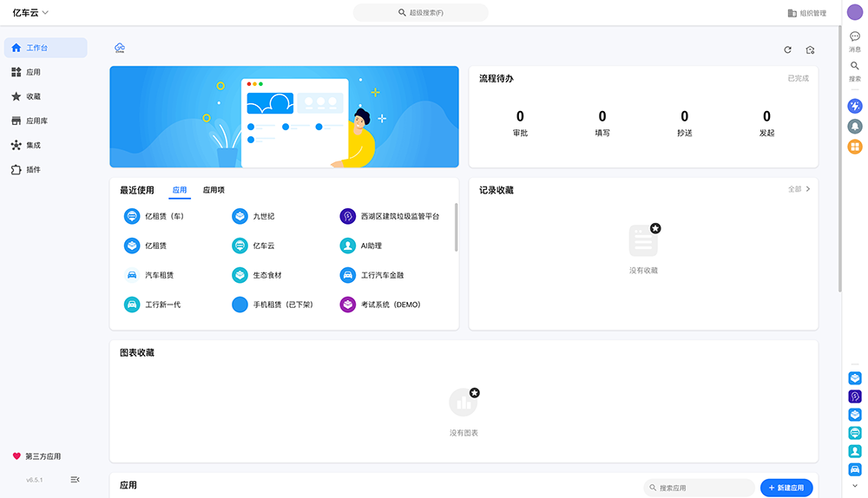Viewport: 868px width, 498px height.
Task: Click the gray bell notification icon
Action: [855, 127]
